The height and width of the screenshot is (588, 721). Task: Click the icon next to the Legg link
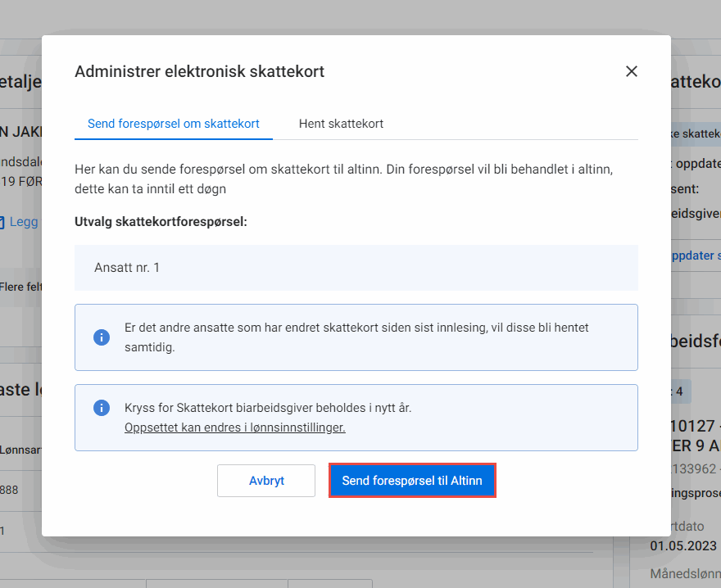pos(2,222)
